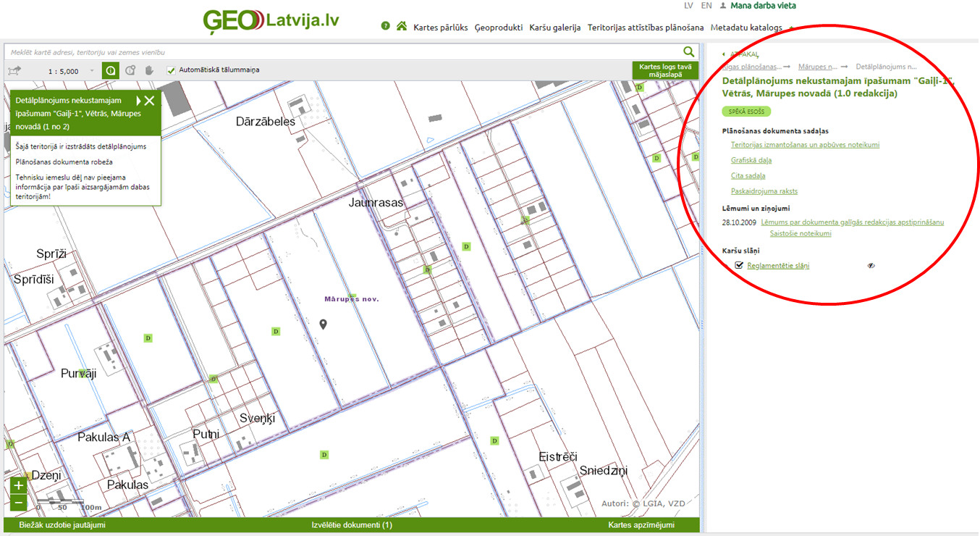Click Mārupes n... breadcrumb link
This screenshot has width=980, height=536.
pos(818,66)
